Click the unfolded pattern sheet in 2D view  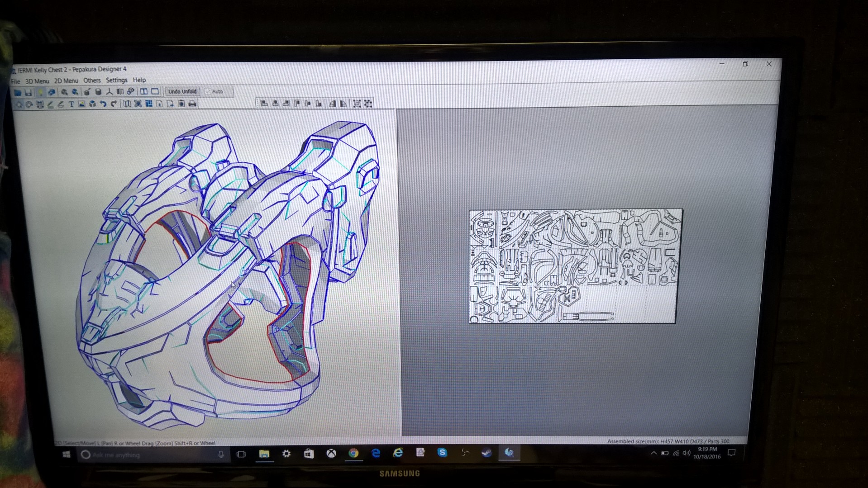(575, 266)
